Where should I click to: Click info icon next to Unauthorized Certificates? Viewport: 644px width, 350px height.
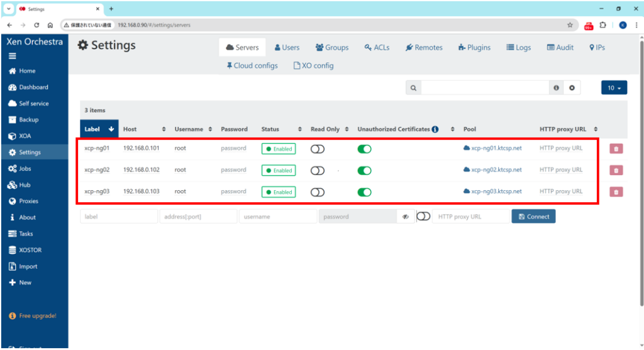[x=435, y=130]
